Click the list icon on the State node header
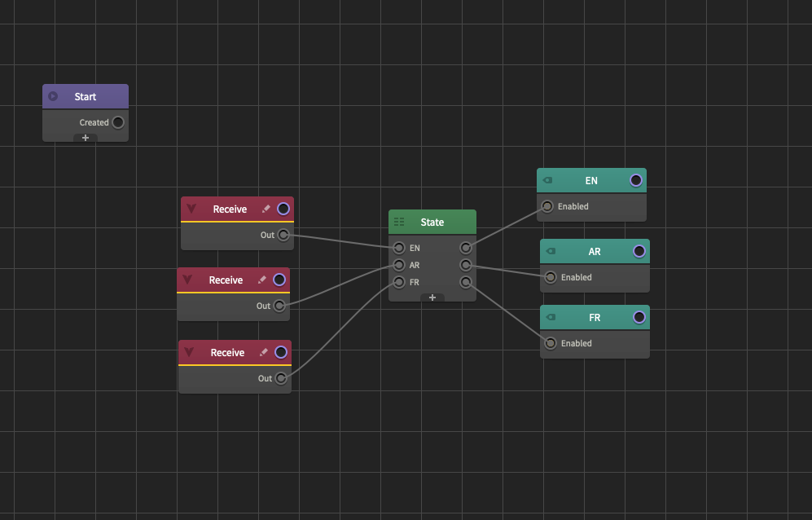Screen dimensions: 812x520 pos(398,222)
